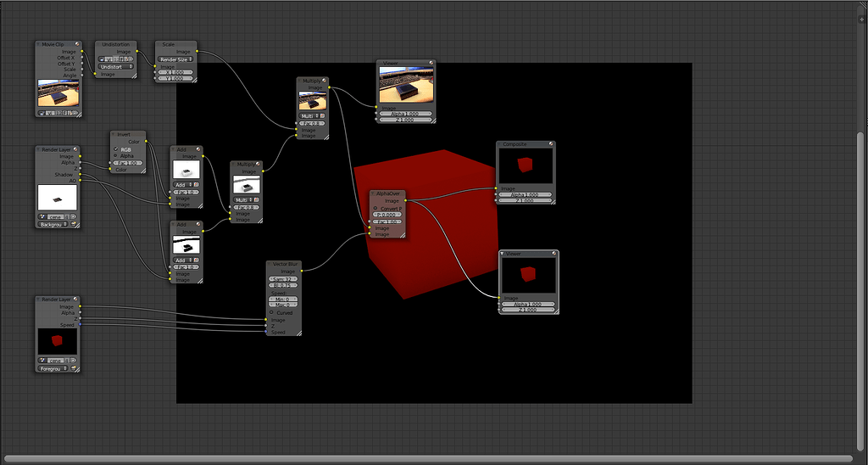Collapse the Vector Blur node

[x=270, y=264]
